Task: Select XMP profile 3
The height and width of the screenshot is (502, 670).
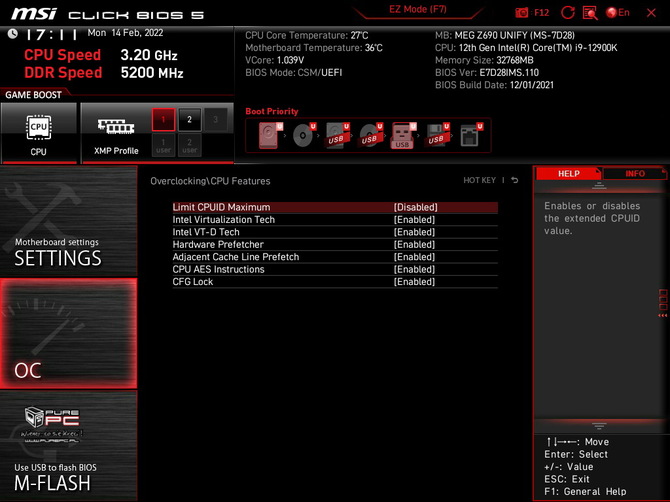Action: (x=215, y=120)
